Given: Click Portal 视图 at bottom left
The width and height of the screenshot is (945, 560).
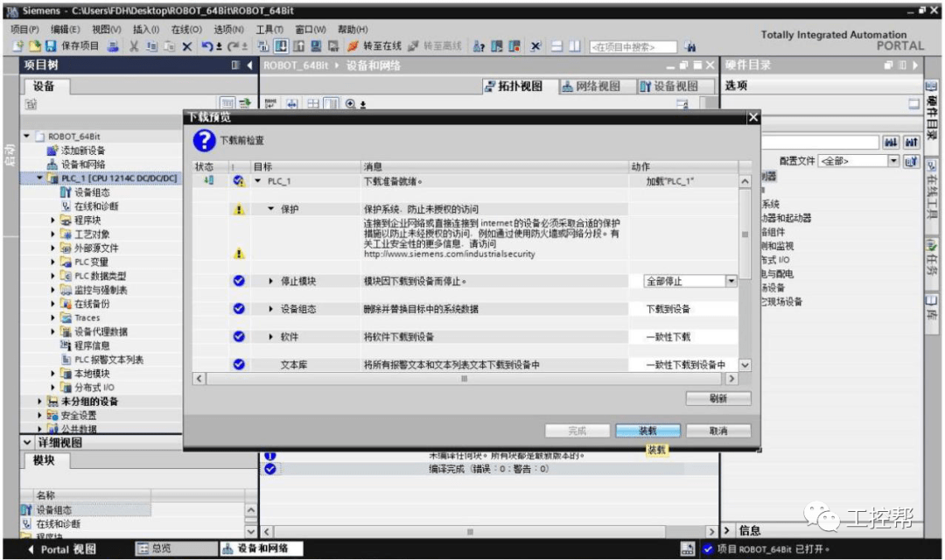Looking at the screenshot, I should coord(62,549).
